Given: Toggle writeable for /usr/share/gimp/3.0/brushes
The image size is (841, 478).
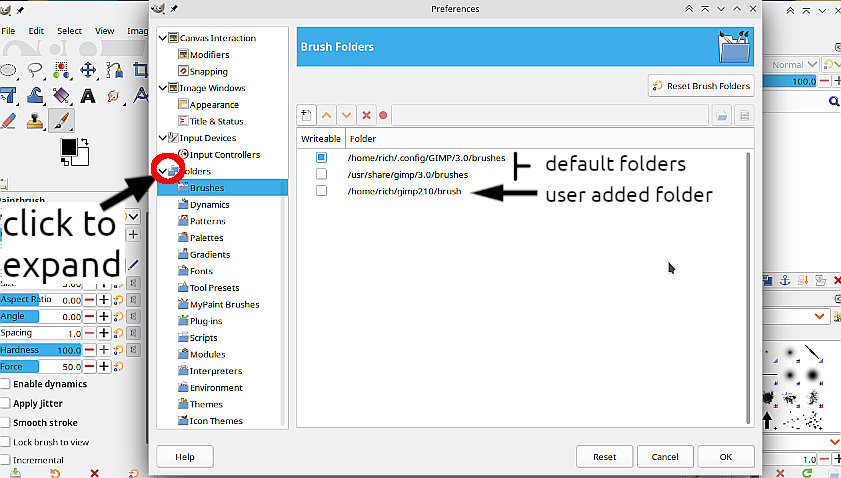Looking at the screenshot, I should click(321, 174).
